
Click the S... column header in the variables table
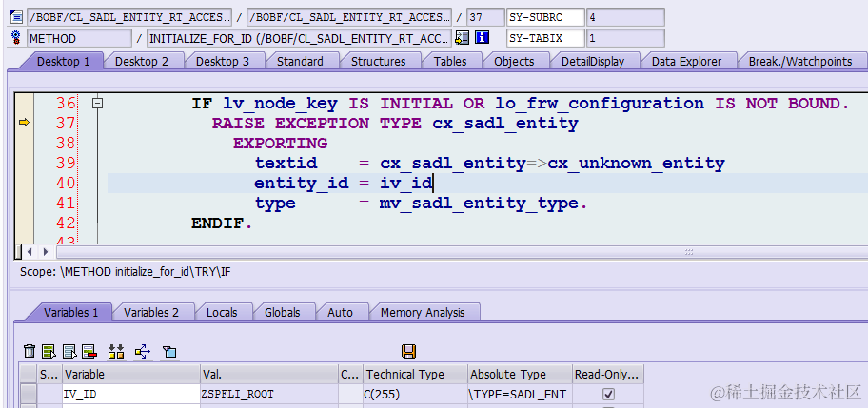pos(49,375)
